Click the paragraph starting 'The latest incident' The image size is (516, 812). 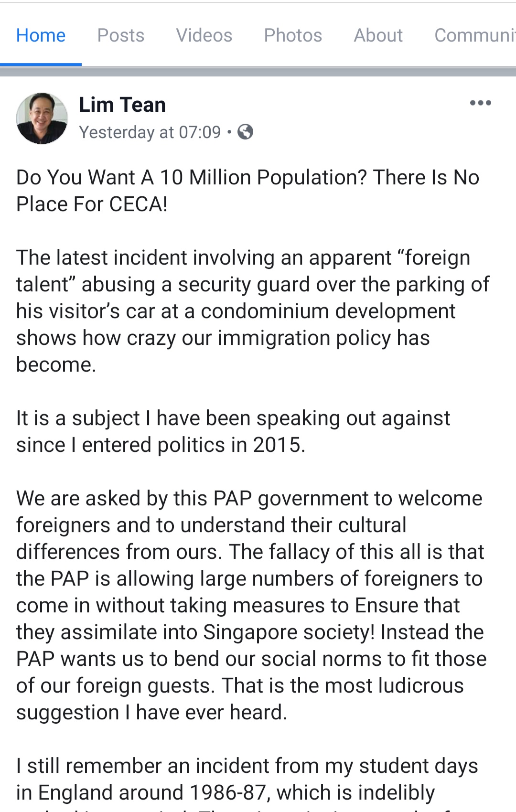coord(252,311)
